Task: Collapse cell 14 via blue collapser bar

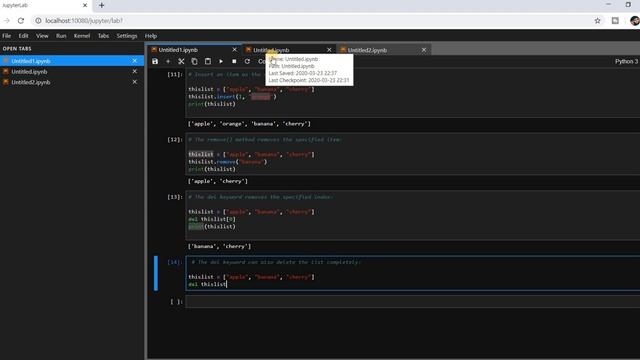Action: click(156, 273)
